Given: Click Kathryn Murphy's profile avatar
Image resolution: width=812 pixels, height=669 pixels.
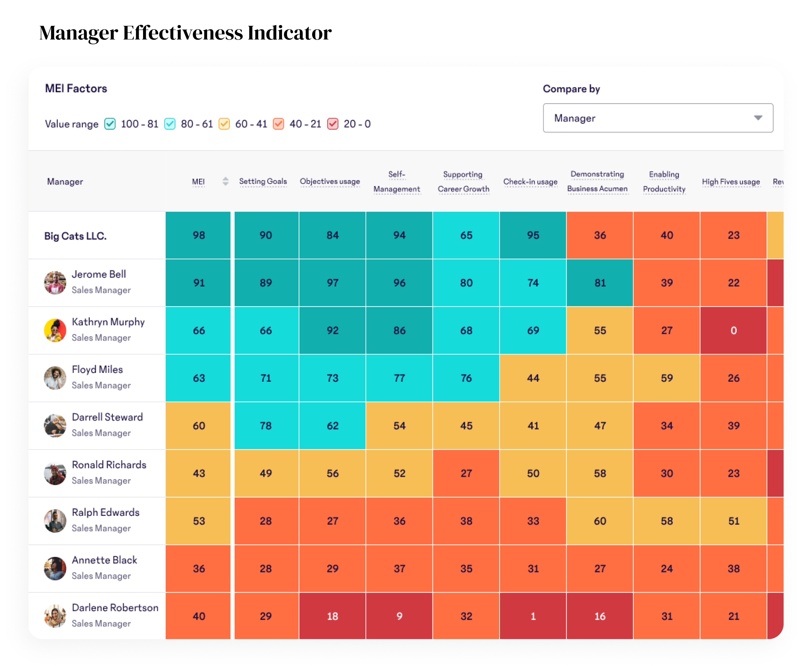Looking at the screenshot, I should 55,330.
